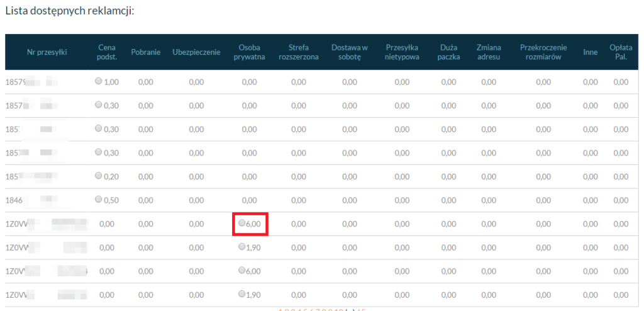Viewport: 644px width, 311px height.
Task: Select the 0,20 base price radio button
Action: 98,176
